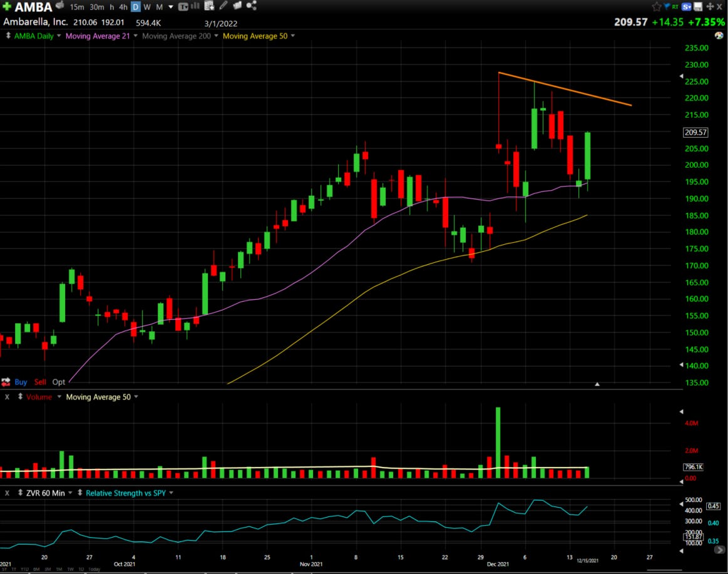Click the bar chart style icon
The width and height of the screenshot is (728, 574).
[x=195, y=6]
